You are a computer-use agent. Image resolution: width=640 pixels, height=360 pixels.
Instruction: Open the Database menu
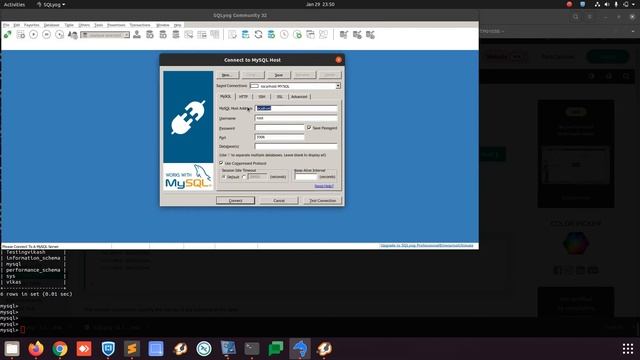(51, 25)
